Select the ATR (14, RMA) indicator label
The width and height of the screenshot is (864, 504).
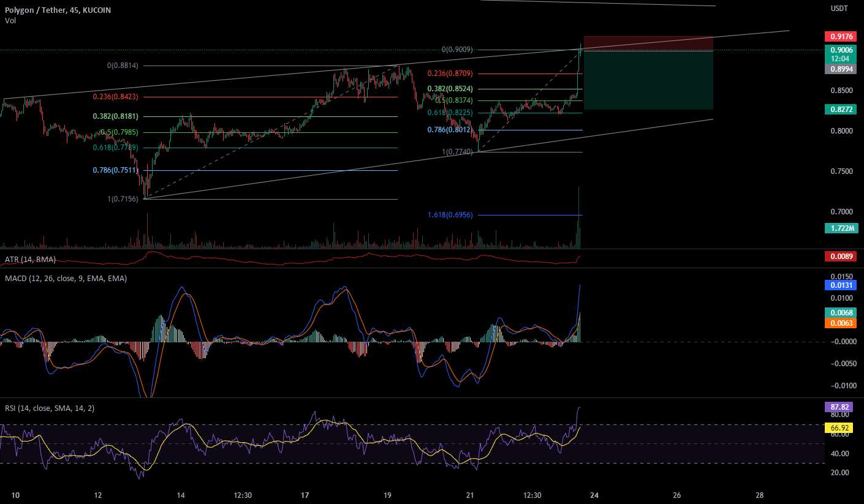point(30,260)
